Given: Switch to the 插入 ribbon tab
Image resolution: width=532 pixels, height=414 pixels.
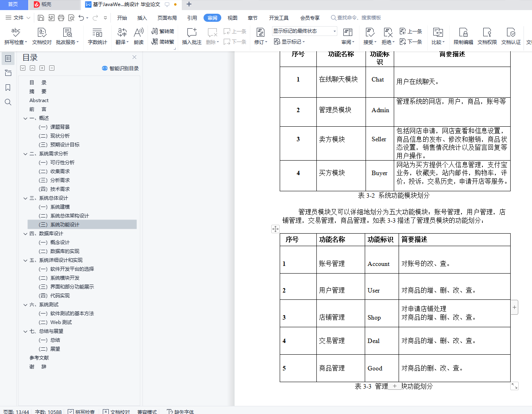Looking at the screenshot, I should coord(142,18).
